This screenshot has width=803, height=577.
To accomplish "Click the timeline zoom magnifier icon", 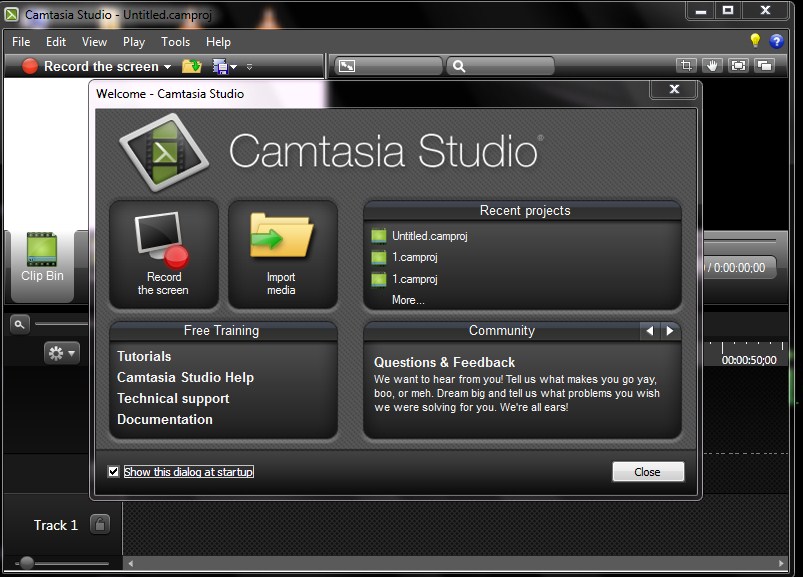I will point(19,324).
